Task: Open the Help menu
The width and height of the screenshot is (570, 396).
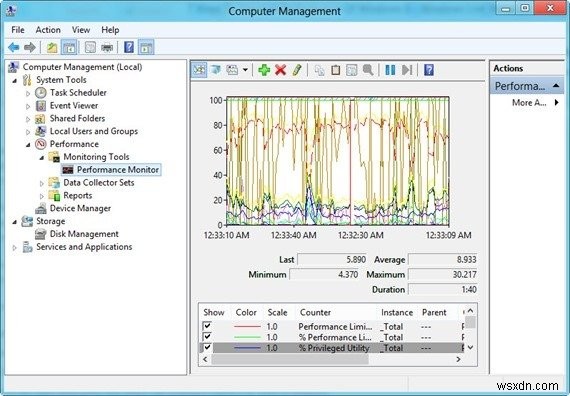Action: [110, 30]
